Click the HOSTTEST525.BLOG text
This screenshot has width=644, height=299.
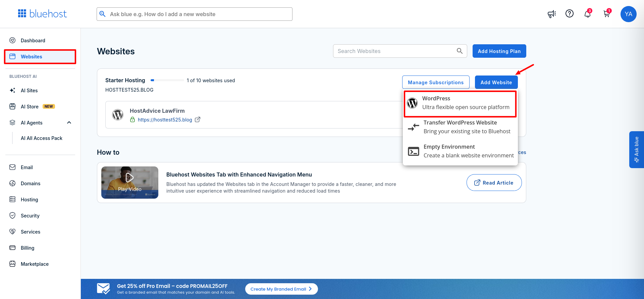pos(129,90)
